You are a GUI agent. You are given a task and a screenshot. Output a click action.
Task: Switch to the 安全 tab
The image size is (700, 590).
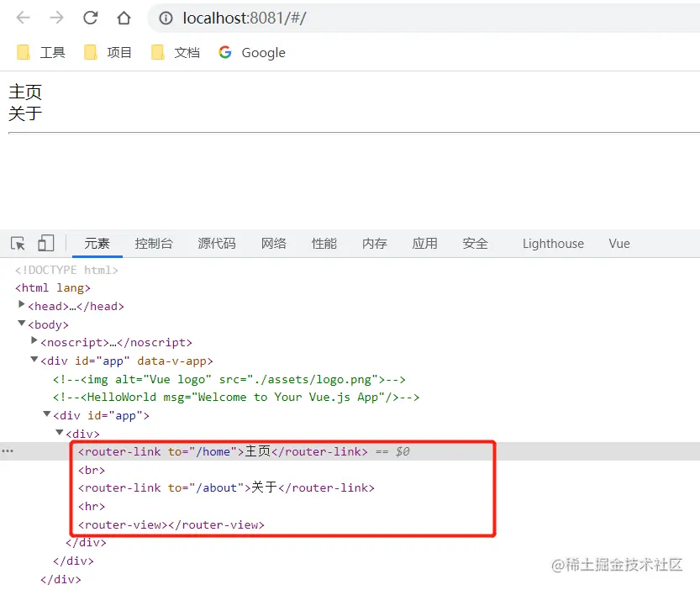tap(475, 244)
